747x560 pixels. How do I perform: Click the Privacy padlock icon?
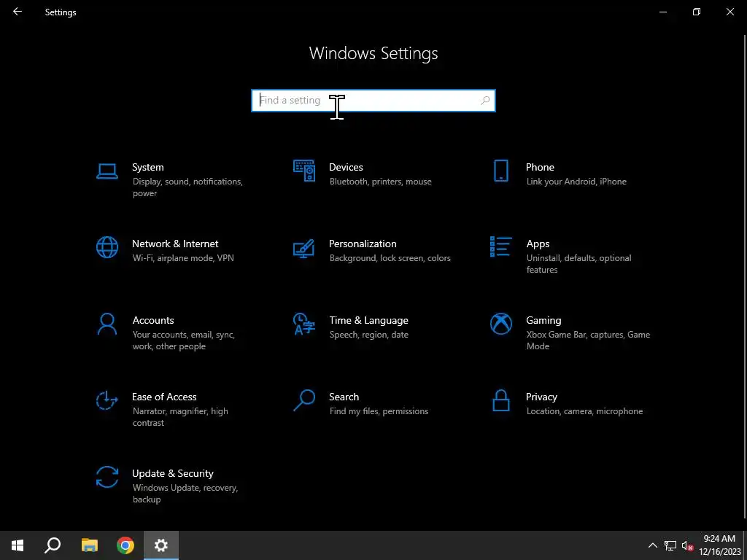click(x=500, y=400)
